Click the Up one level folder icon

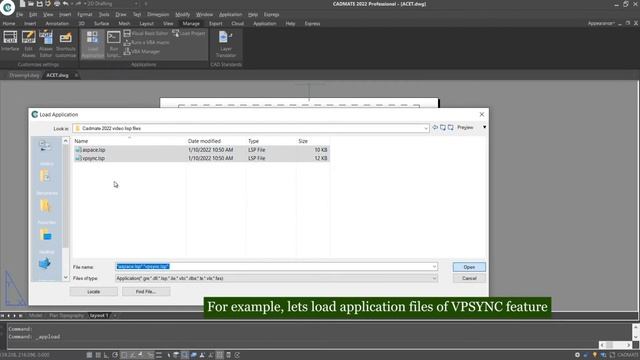pyautogui.click(x=443, y=128)
